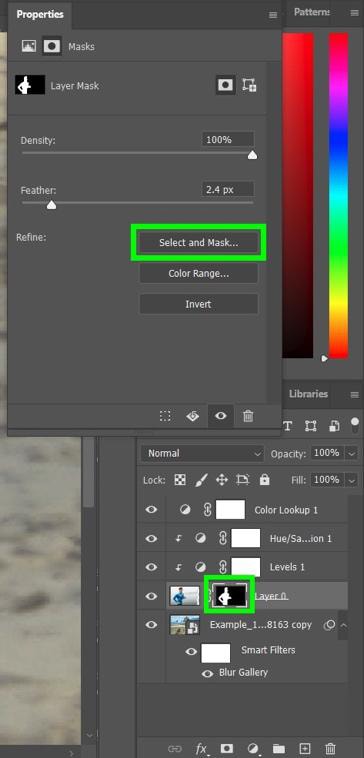Open the Opacity dropdown arrow

pos(351,453)
